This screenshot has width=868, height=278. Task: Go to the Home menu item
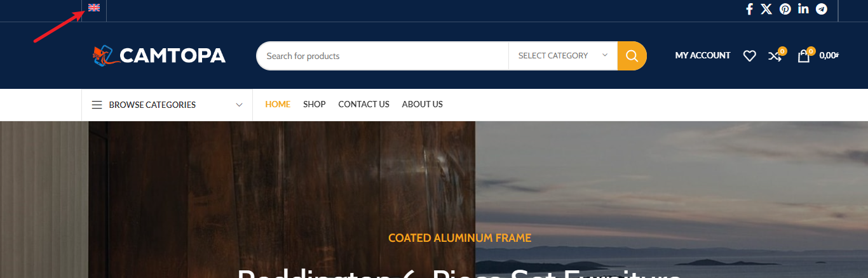[278, 104]
